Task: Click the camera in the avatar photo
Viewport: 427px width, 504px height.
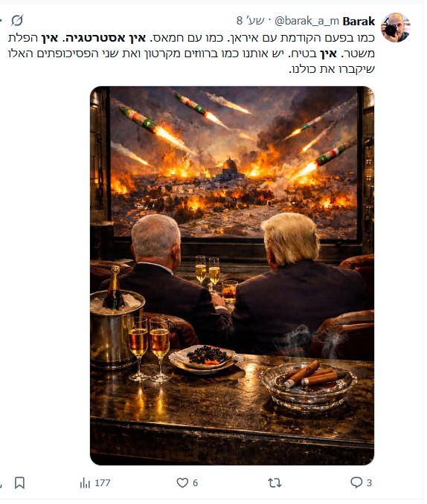Action: (391, 30)
